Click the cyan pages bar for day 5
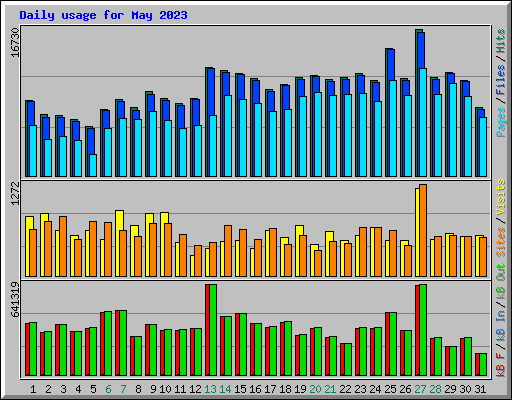The height and width of the screenshot is (400, 512). [x=93, y=165]
